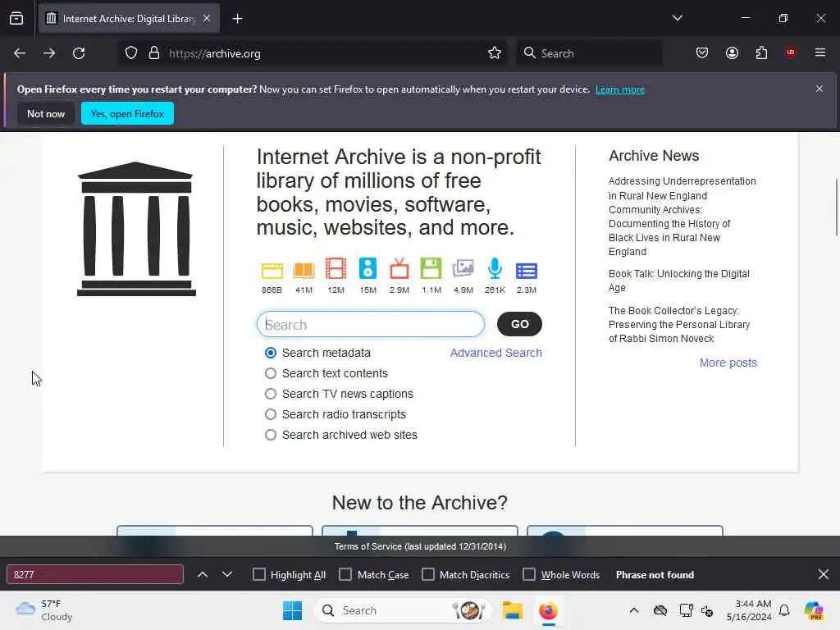Click the Yes, open Firefox button
840x630 pixels.
(127, 113)
